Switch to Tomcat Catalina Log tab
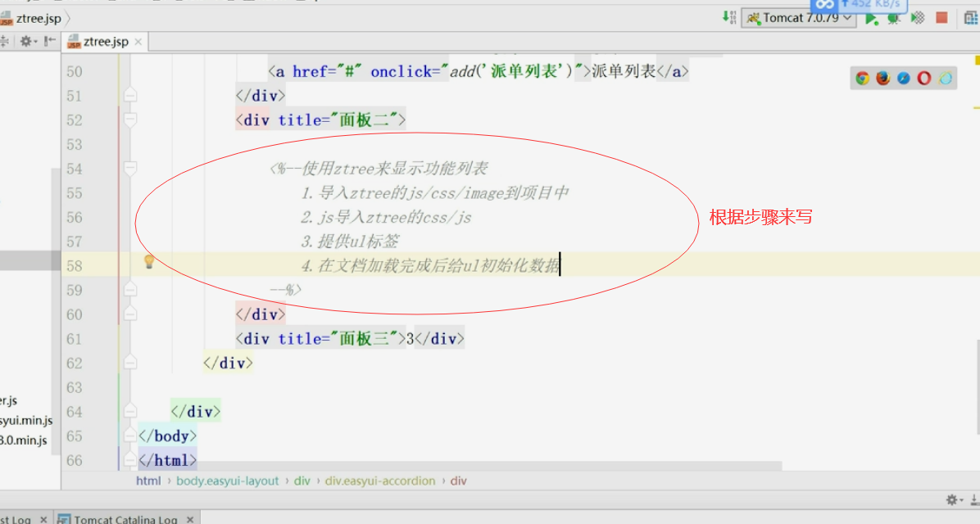Image resolution: width=980 pixels, height=524 pixels. tap(125, 519)
